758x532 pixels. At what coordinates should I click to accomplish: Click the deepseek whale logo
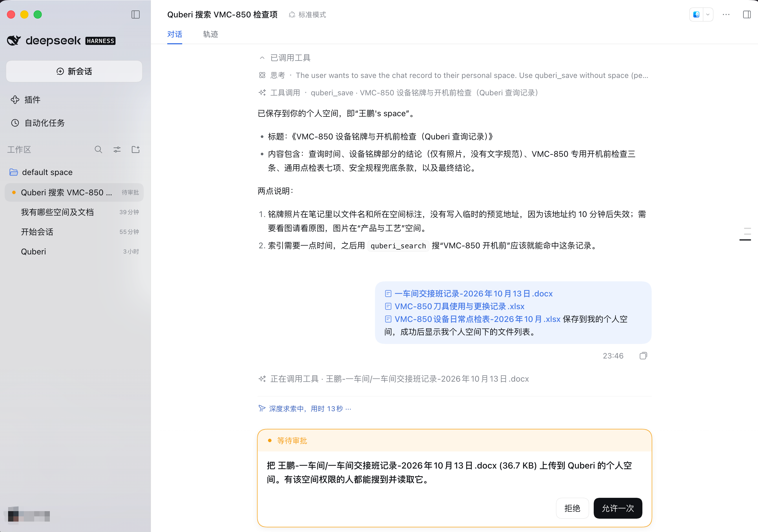[x=14, y=41]
